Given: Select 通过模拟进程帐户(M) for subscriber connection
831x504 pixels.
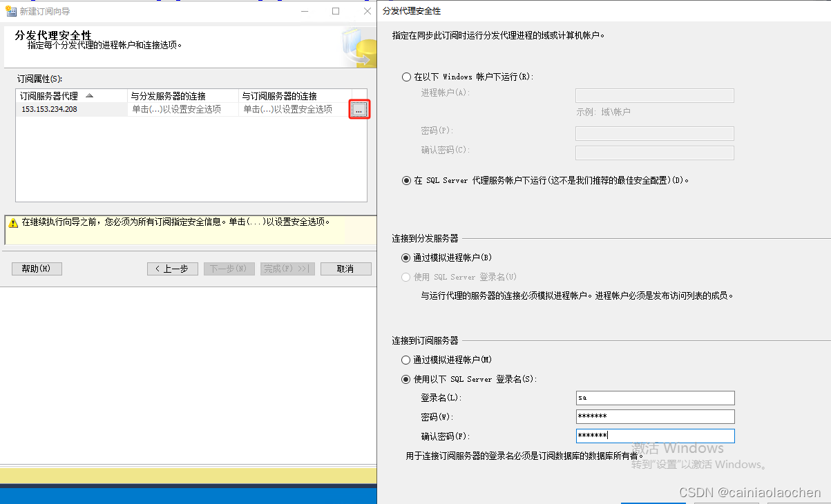Looking at the screenshot, I should (406, 360).
